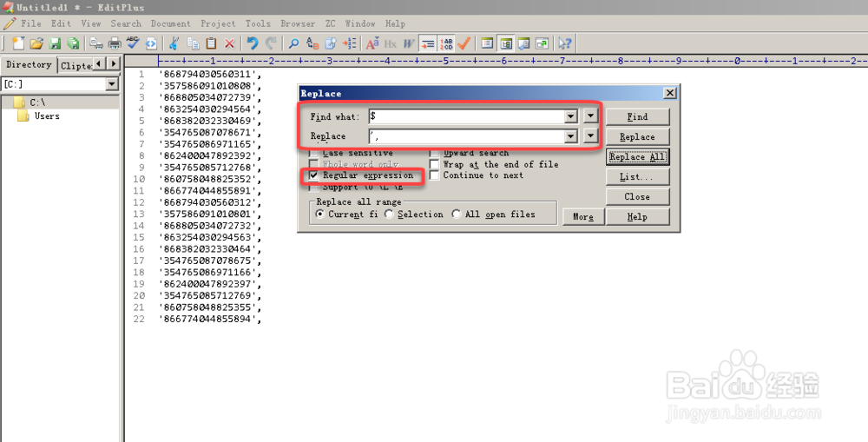
Task: Save the current file via toolbar
Action: coord(55,43)
